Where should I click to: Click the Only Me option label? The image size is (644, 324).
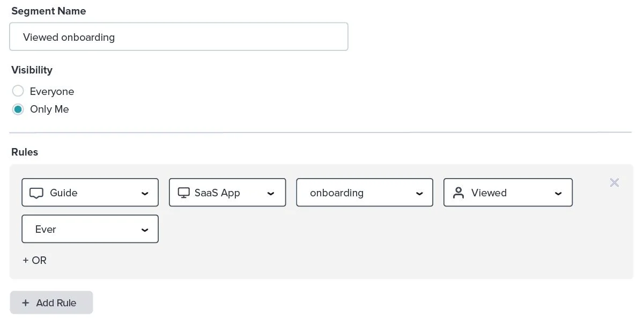coord(49,109)
